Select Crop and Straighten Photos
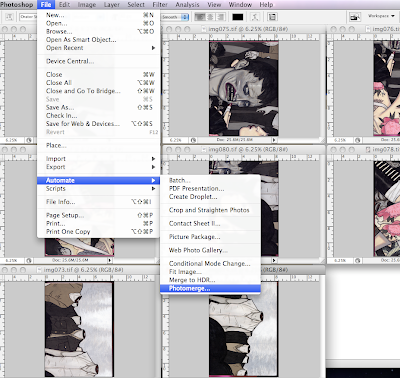 (210, 210)
